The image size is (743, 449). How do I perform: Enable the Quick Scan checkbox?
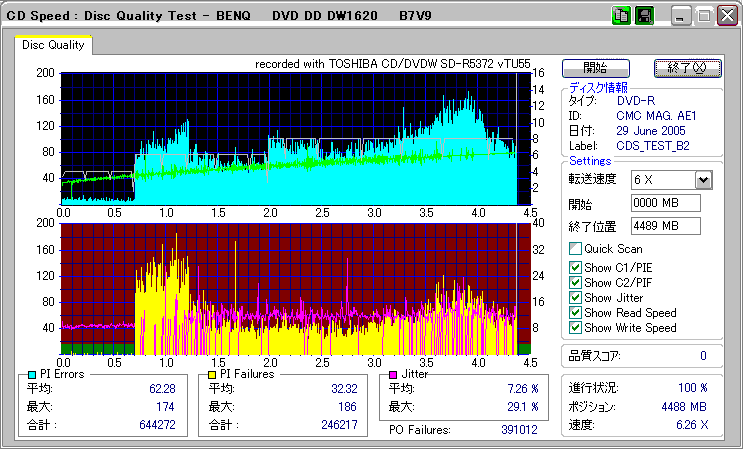[x=575, y=249]
